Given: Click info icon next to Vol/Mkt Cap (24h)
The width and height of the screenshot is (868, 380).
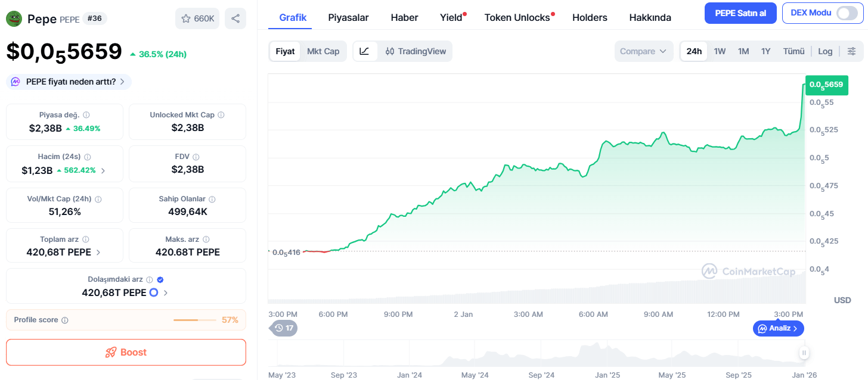Looking at the screenshot, I should [98, 200].
